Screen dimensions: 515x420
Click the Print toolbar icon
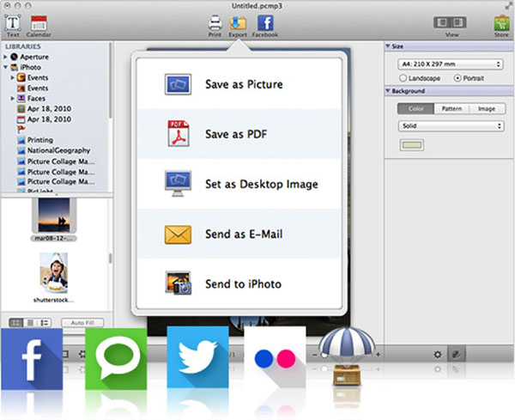click(x=215, y=23)
